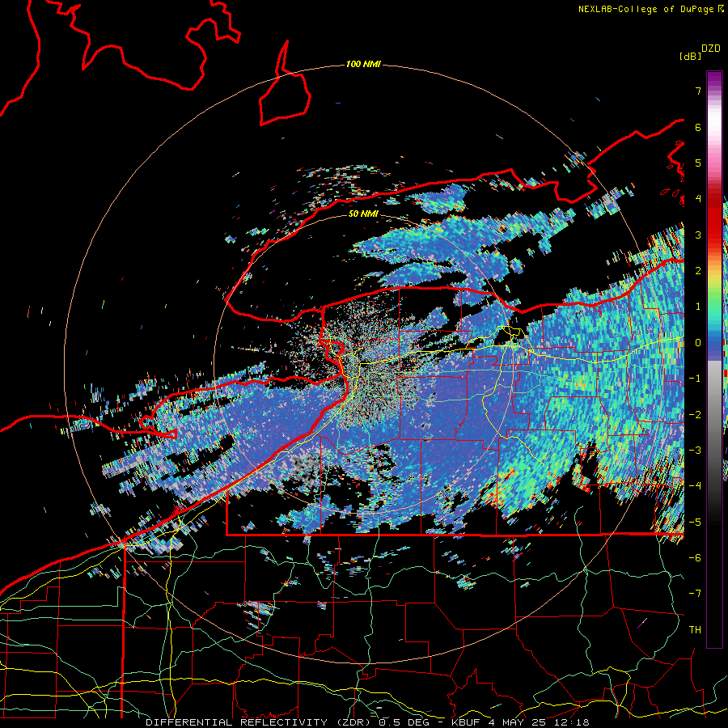Click the TH threshold label on legend
728x728 pixels.
click(695, 630)
